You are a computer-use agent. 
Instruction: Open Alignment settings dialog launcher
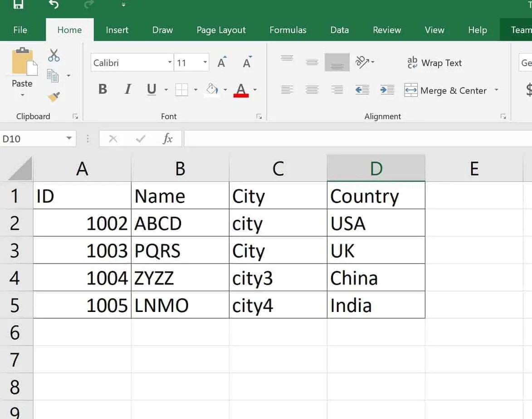pos(503,117)
